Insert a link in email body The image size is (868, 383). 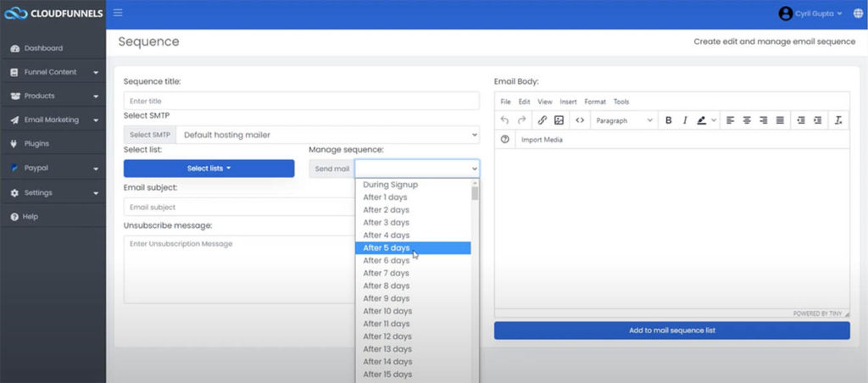pos(542,120)
